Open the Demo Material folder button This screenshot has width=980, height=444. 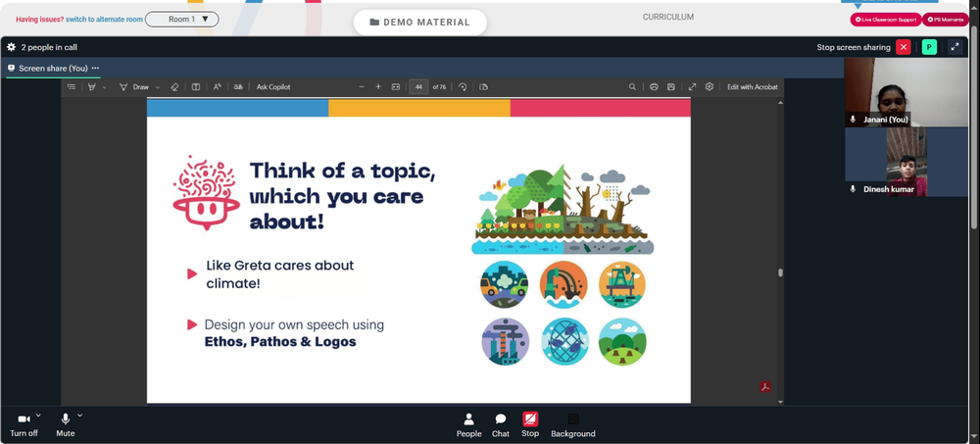tap(420, 23)
